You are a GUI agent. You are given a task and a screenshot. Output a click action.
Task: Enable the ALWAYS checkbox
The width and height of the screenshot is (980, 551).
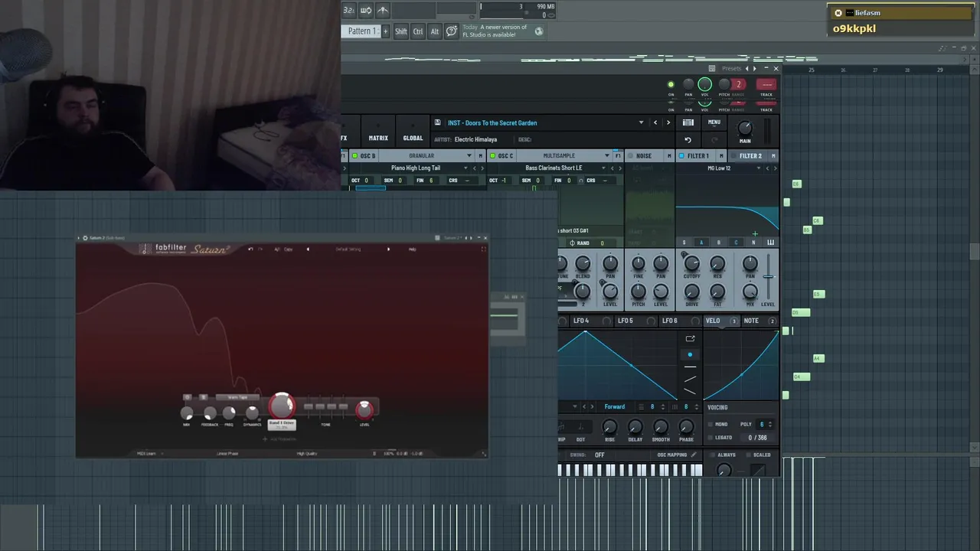[712, 455]
